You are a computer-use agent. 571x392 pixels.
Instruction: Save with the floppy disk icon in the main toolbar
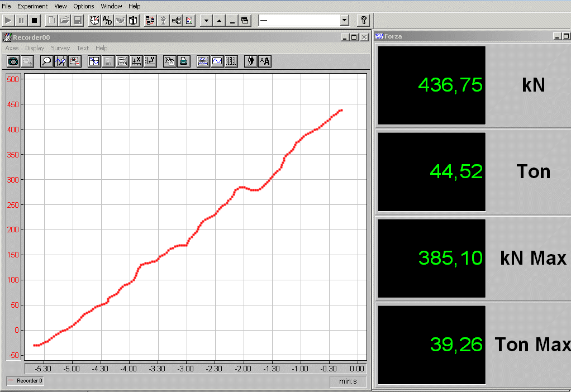78,21
